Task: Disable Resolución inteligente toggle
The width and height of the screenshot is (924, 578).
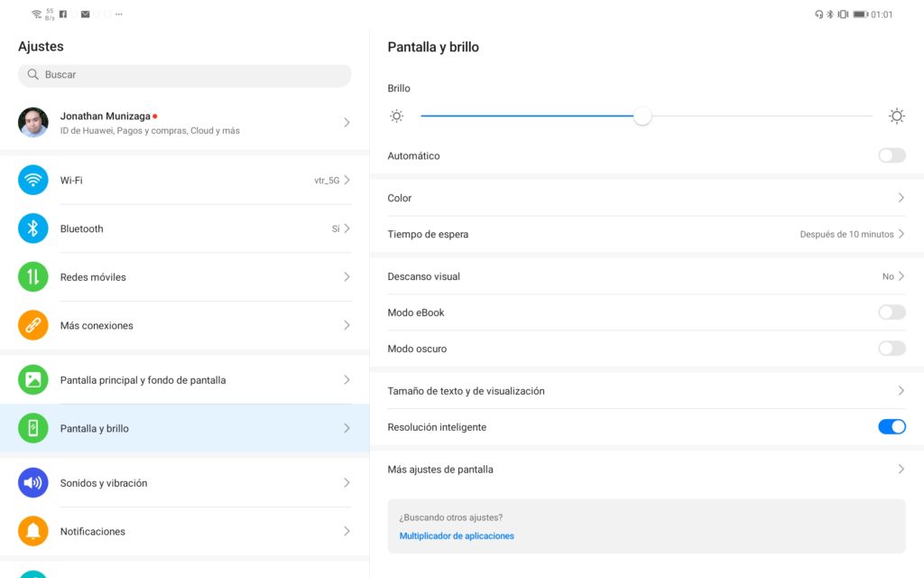Action: click(892, 427)
